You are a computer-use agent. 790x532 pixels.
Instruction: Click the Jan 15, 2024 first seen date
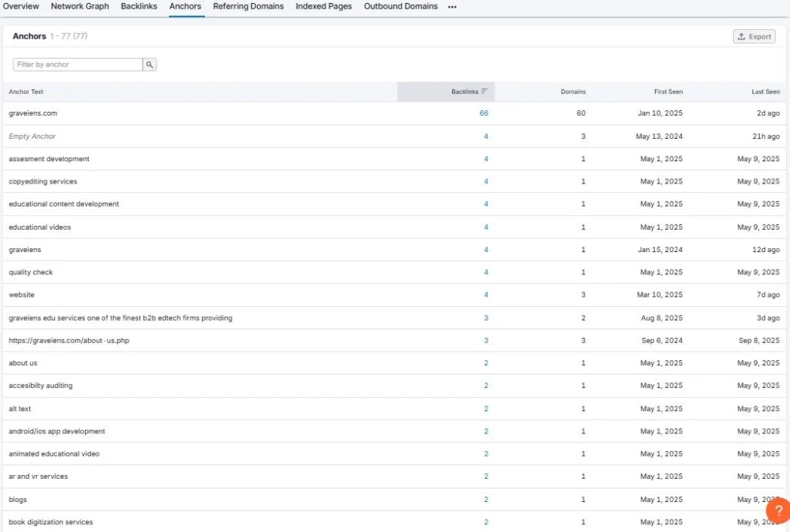pyautogui.click(x=660, y=250)
